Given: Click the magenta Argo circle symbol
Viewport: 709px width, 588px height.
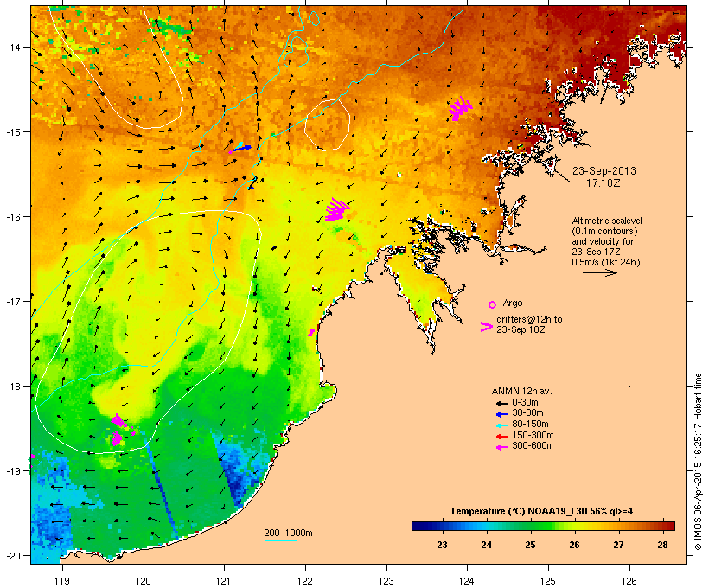Looking at the screenshot, I should [x=493, y=304].
